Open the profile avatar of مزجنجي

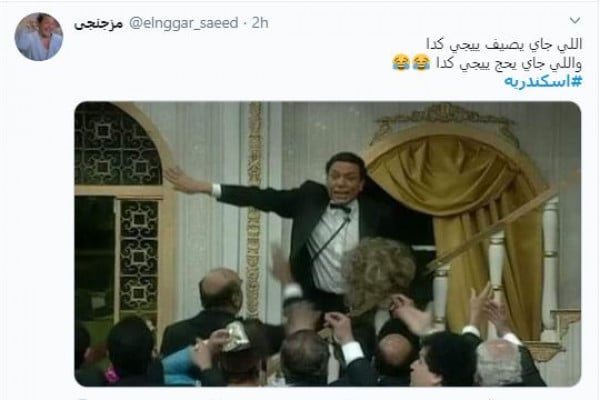pos(39,37)
